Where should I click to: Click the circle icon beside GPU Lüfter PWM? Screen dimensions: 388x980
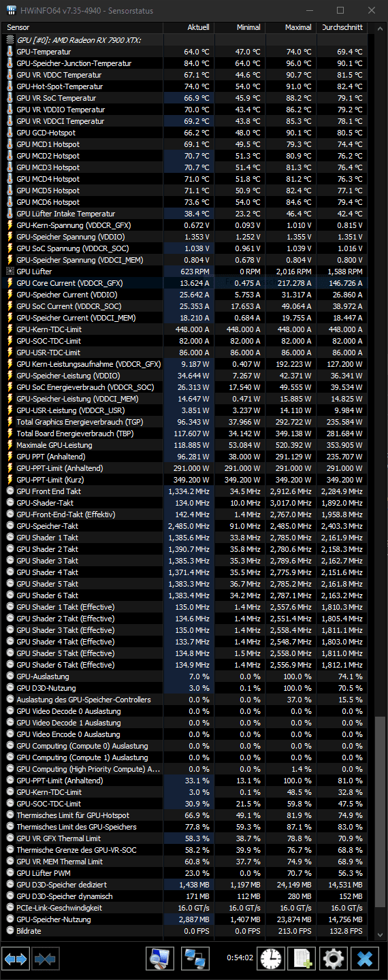point(10,873)
